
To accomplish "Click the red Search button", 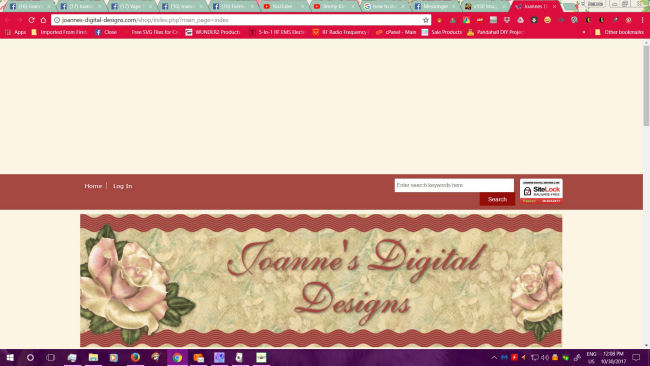I will 497,199.
